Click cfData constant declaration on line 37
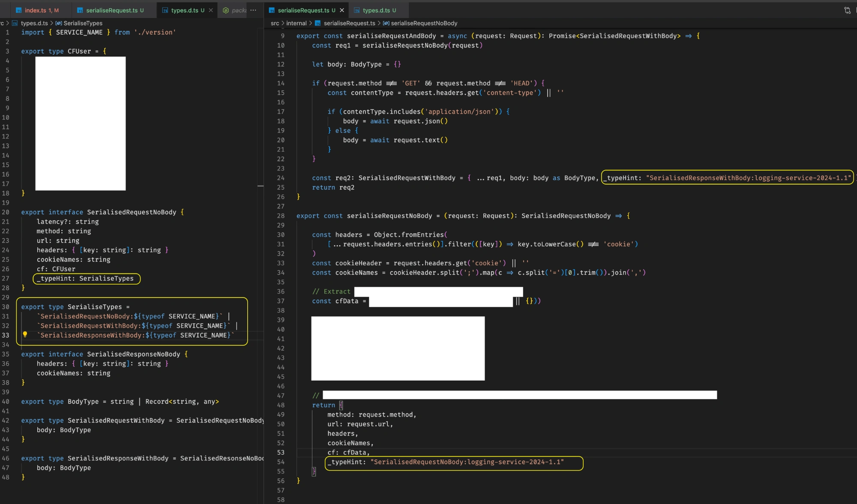Image resolution: width=857 pixels, height=504 pixels. [347, 301]
